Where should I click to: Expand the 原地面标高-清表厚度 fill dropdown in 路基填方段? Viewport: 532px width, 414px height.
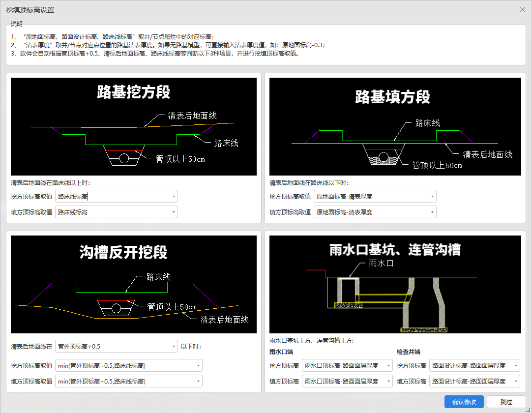tap(432, 212)
